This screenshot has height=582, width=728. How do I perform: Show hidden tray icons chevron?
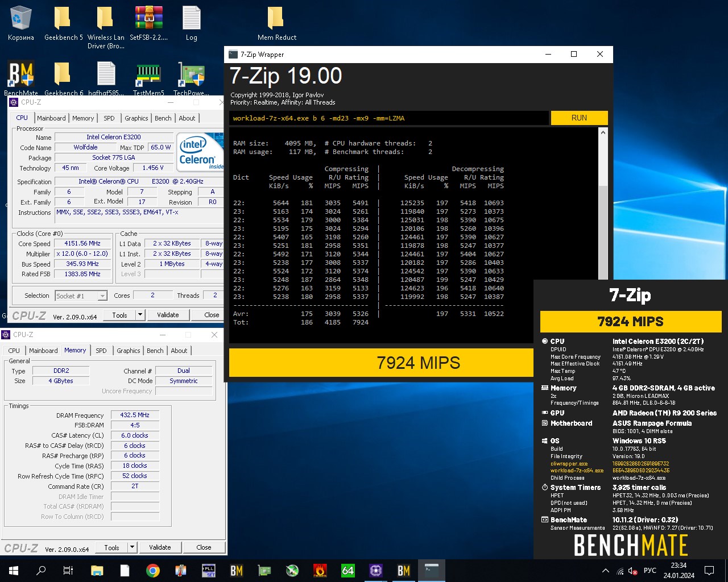pos(606,571)
